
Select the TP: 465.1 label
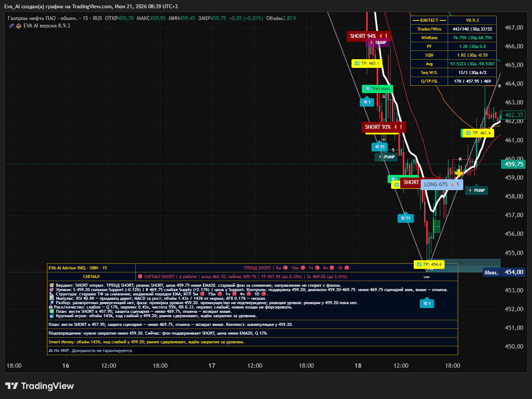tap(367, 63)
